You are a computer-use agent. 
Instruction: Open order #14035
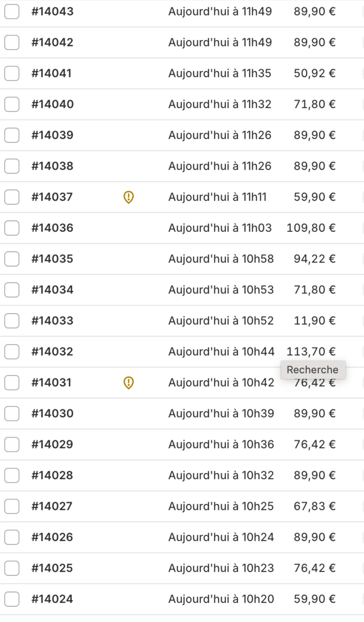click(52, 259)
